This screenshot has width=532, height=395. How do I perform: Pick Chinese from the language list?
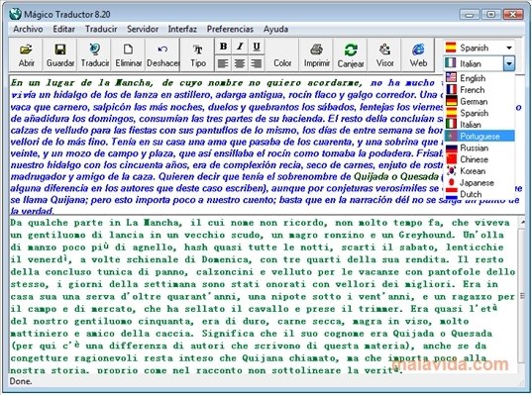click(479, 159)
